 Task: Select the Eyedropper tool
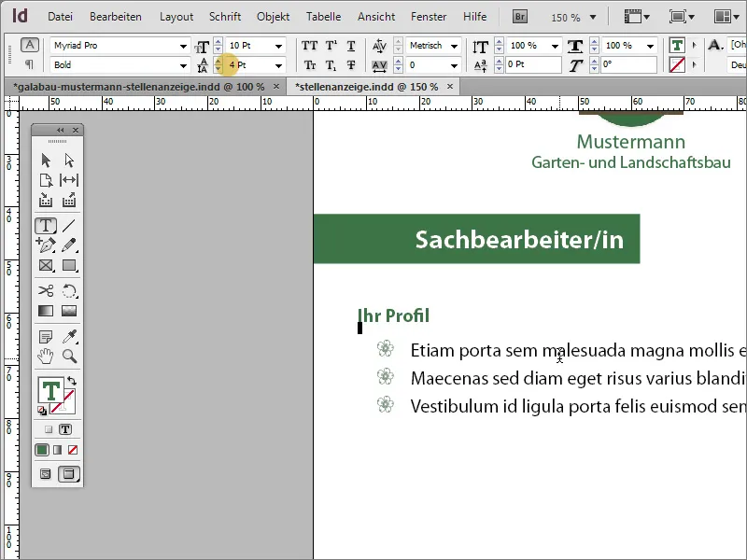[x=69, y=336]
